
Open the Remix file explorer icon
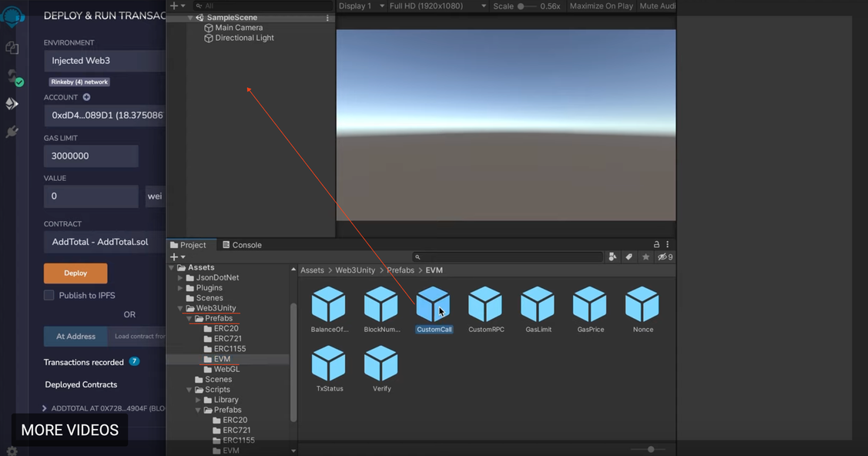click(x=12, y=49)
